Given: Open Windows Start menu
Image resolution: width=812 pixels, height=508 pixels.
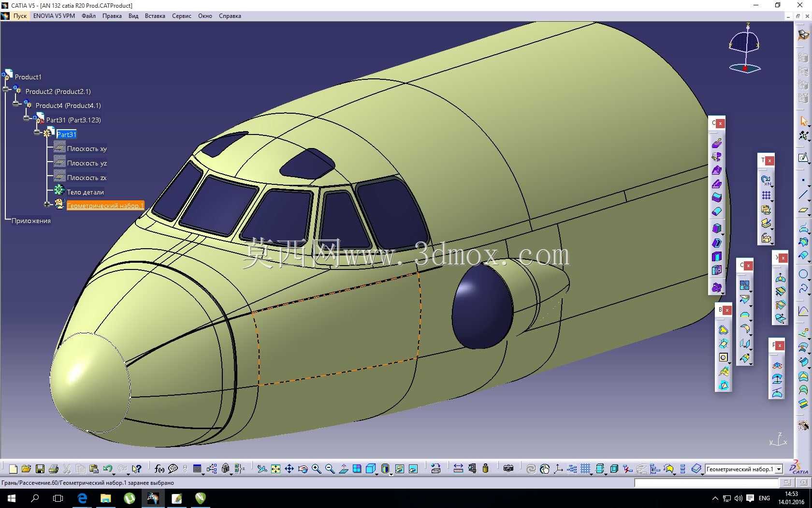Looking at the screenshot, I should 12,498.
